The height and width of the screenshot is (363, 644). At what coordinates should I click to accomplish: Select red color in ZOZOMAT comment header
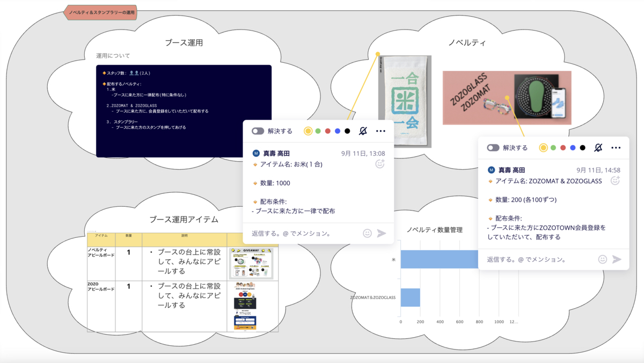pos(563,148)
